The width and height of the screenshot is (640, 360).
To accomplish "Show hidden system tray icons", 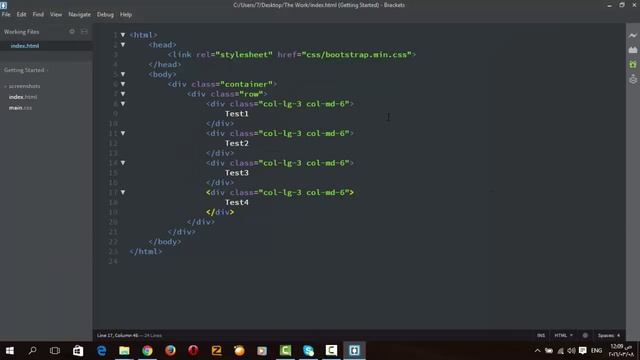I will (537, 351).
